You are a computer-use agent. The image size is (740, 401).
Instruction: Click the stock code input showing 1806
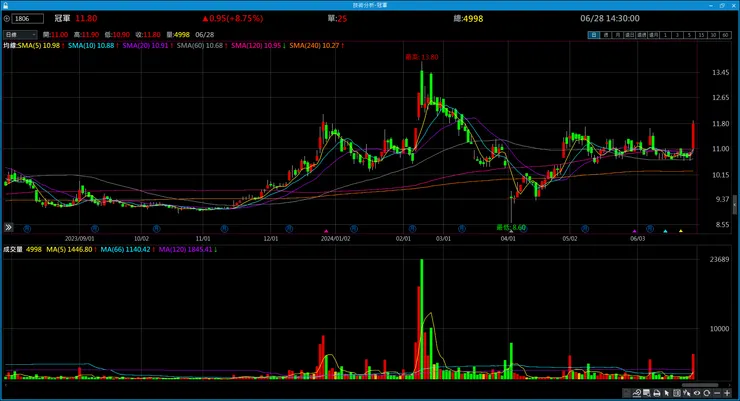pyautogui.click(x=28, y=18)
